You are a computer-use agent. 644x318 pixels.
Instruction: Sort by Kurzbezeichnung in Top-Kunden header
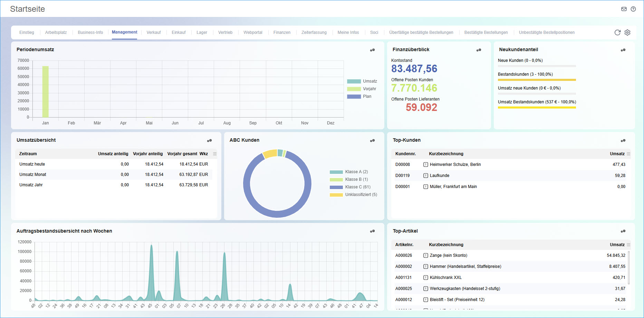click(x=446, y=154)
